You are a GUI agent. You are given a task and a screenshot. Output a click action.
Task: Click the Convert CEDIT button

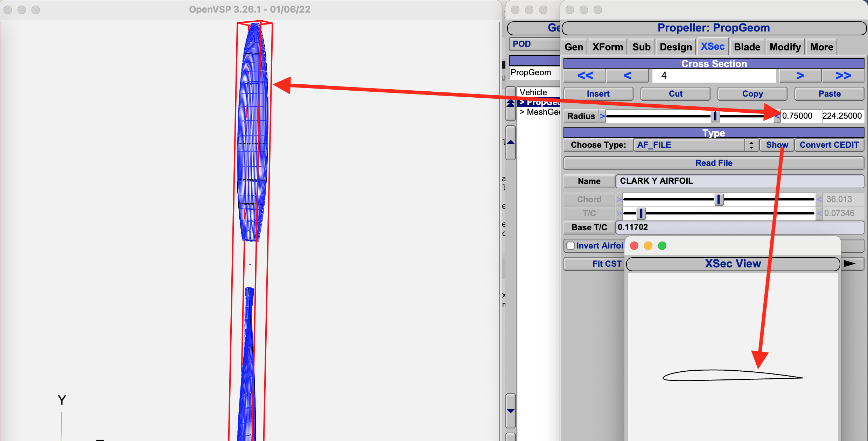tap(829, 145)
